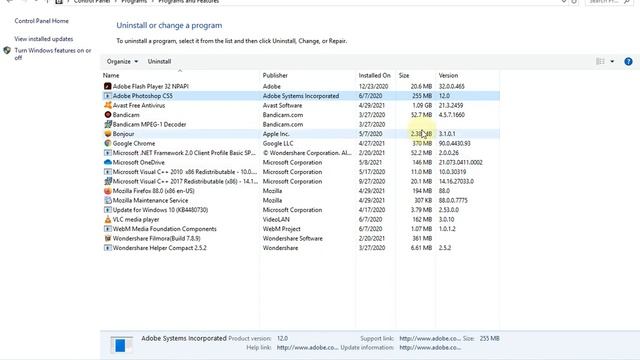The height and width of the screenshot is (360, 640).
Task: Click the VideoLAN publisher cell
Action: (276, 219)
